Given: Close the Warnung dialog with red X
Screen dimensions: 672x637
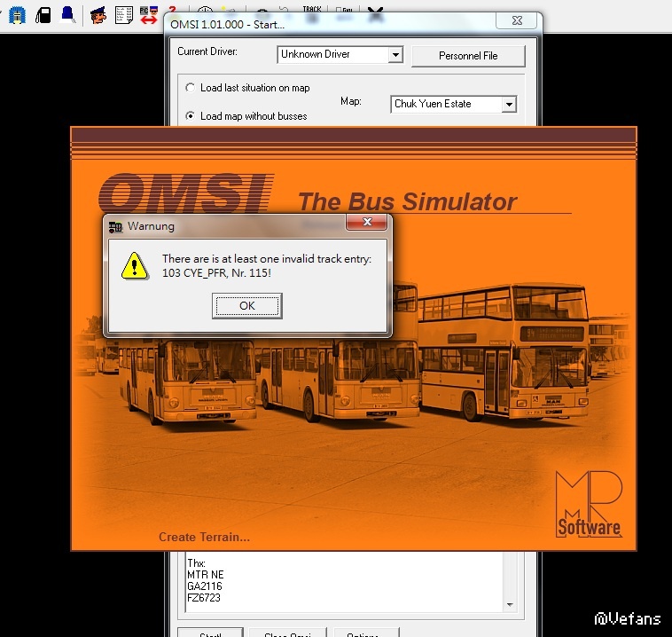Looking at the screenshot, I should pyautogui.click(x=367, y=222).
